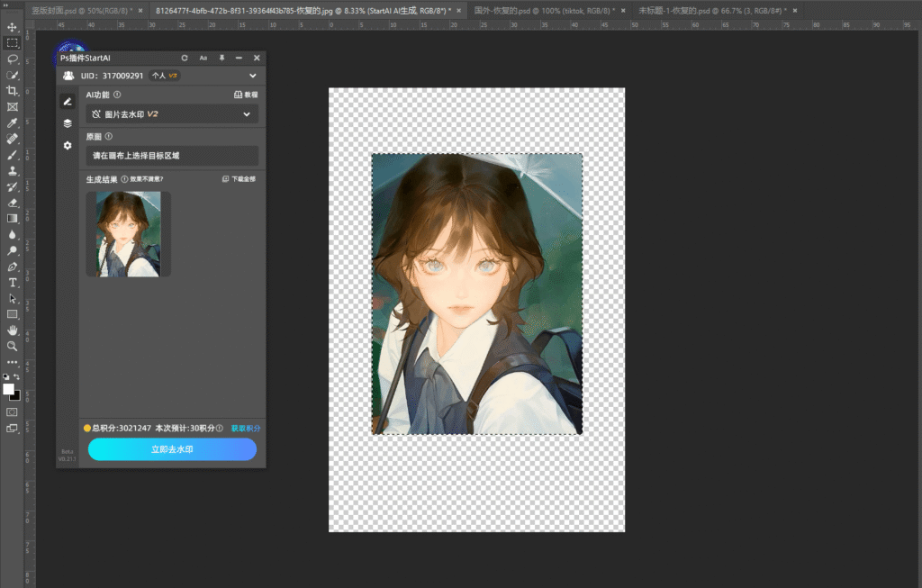Activate the Zoom tool

point(13,346)
